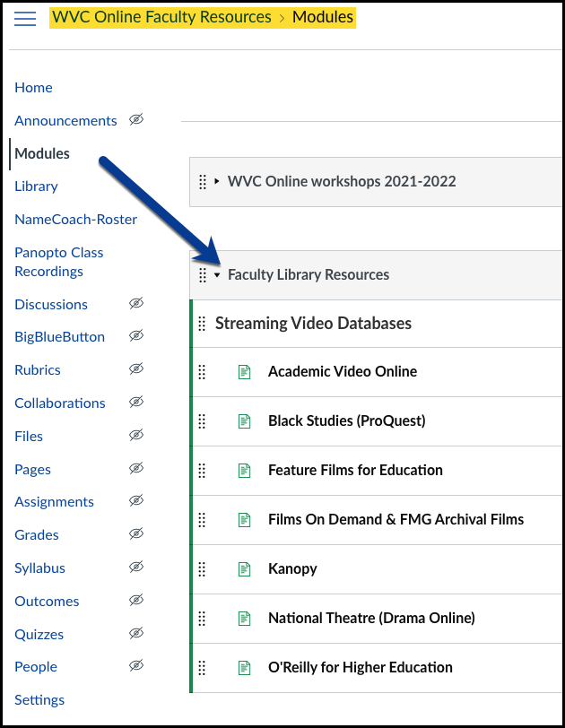
Task: Click hidden-eye icon beside Assignments
Action: pyautogui.click(x=136, y=500)
